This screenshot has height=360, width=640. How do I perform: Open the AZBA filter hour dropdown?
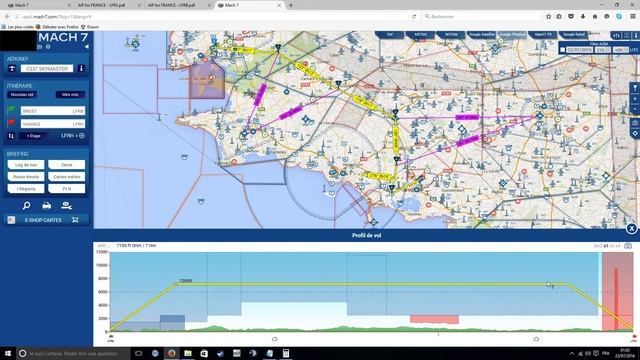pos(602,50)
